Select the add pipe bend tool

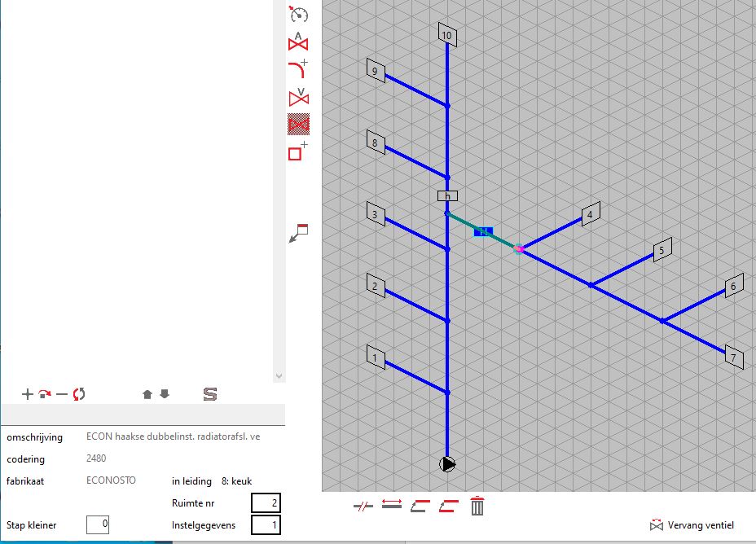click(x=298, y=69)
